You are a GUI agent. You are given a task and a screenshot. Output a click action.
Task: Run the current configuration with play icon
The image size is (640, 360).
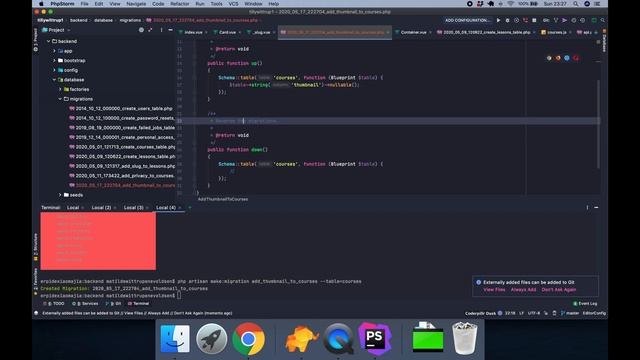pyautogui.click(x=498, y=20)
